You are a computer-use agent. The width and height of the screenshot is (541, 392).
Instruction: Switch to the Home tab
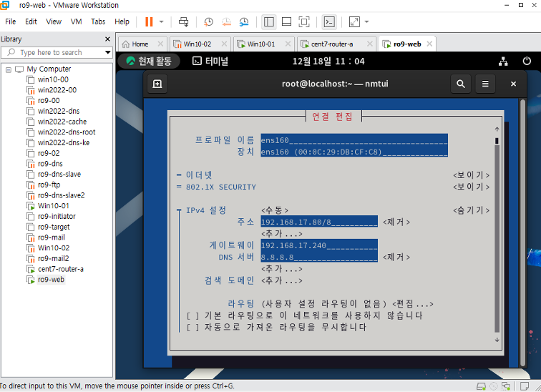coord(140,44)
